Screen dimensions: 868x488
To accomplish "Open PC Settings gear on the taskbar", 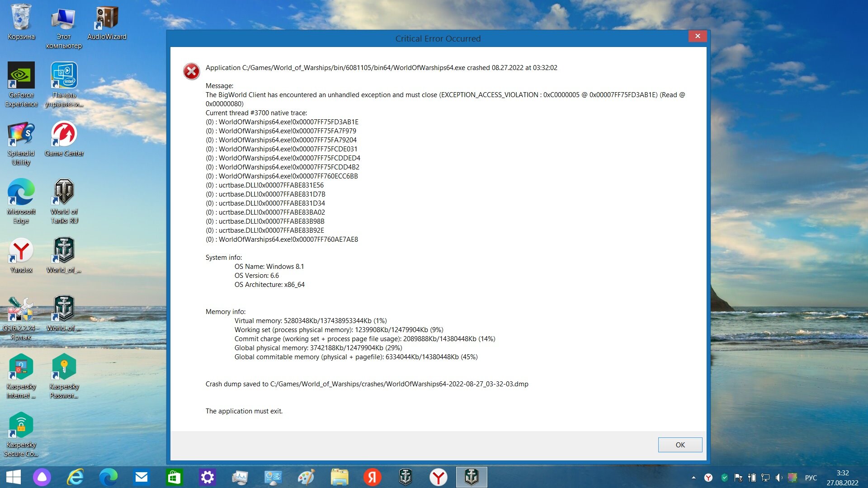I will click(x=208, y=477).
